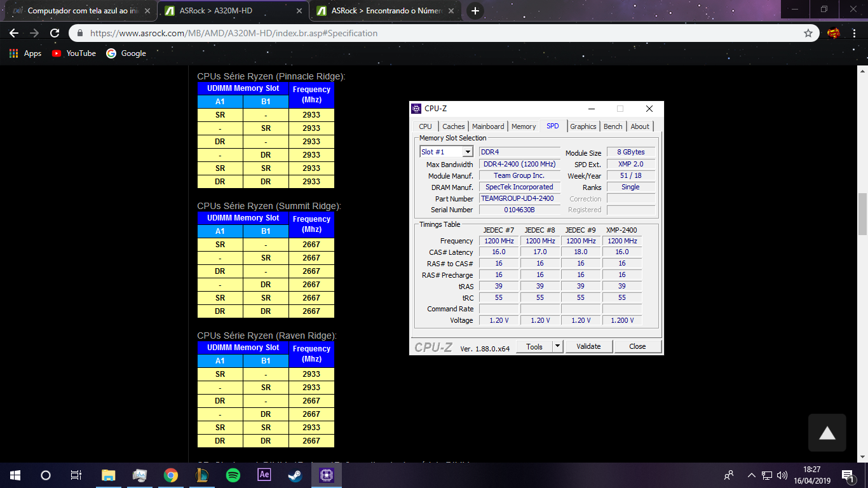Viewport: 868px width, 488px height.
Task: Click the CPU-Z title bar icon
Action: coord(416,109)
